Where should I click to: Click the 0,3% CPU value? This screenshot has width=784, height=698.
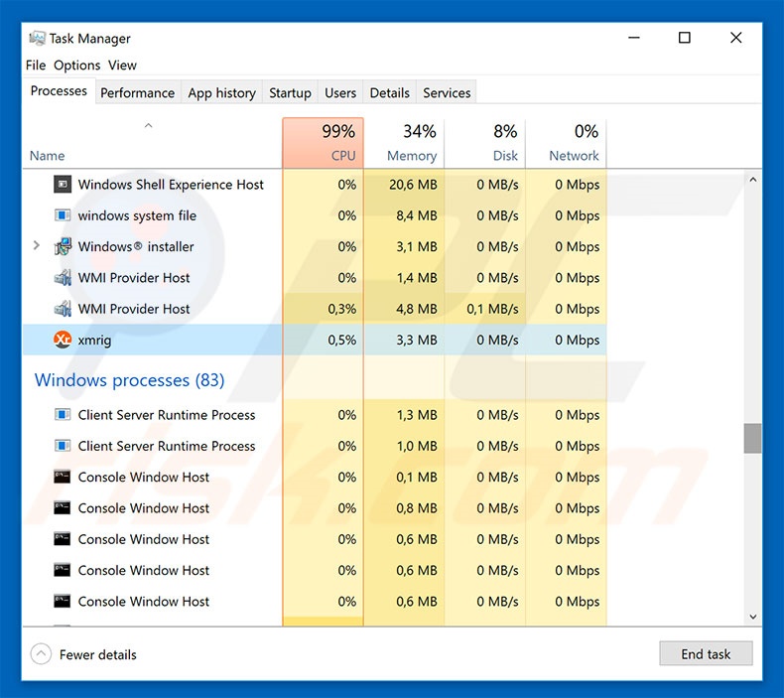point(342,309)
